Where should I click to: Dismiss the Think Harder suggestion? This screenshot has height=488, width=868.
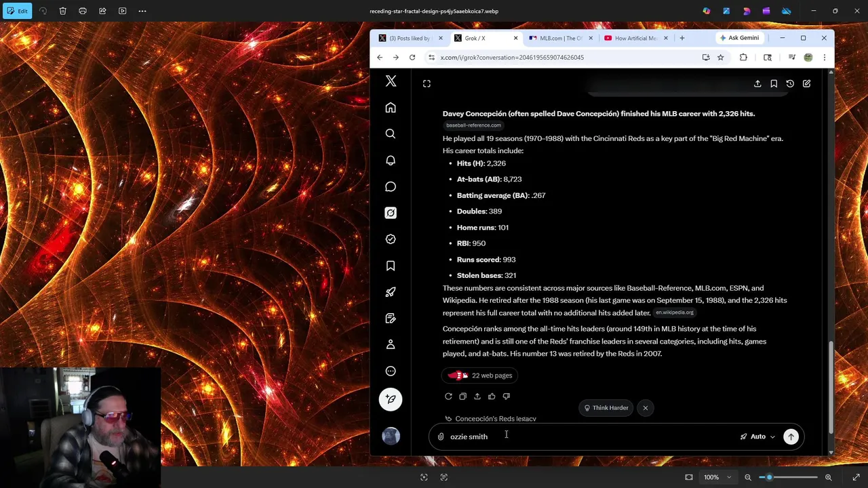tap(646, 408)
